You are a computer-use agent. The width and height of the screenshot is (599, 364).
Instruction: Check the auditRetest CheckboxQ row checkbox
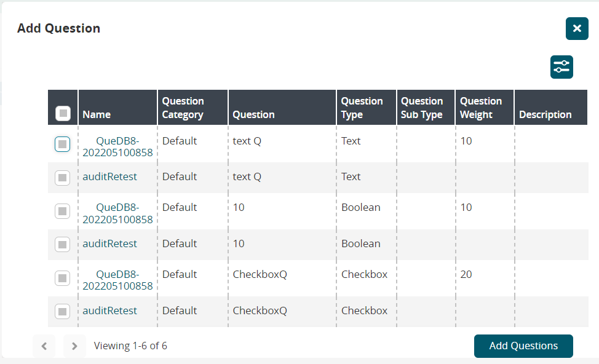point(63,312)
